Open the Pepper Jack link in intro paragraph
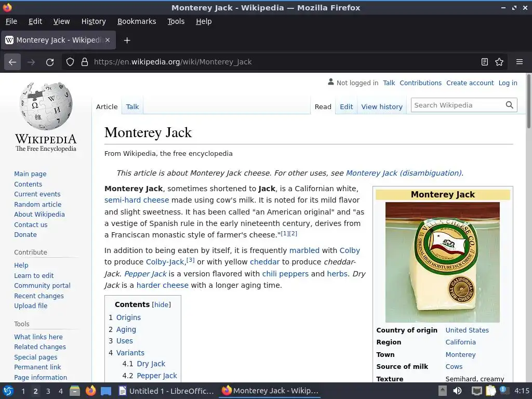The width and height of the screenshot is (532, 399). tap(145, 274)
